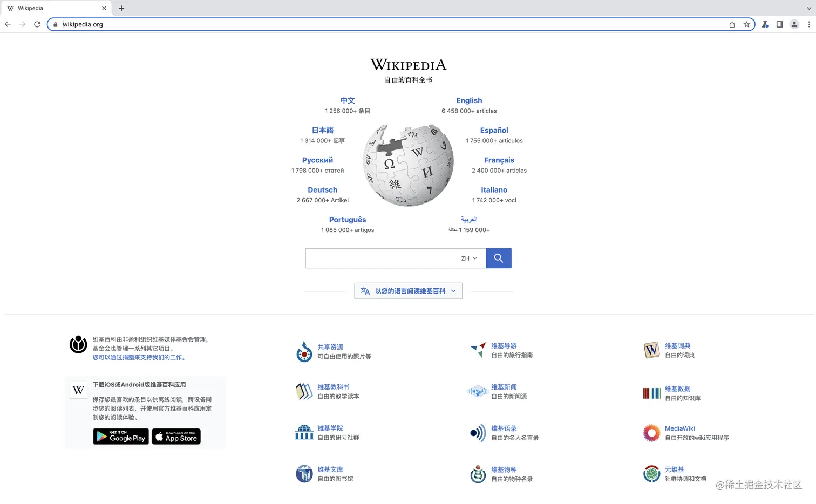The width and height of the screenshot is (816, 504).
Task: Open the English Wikipedia link
Action: [469, 100]
